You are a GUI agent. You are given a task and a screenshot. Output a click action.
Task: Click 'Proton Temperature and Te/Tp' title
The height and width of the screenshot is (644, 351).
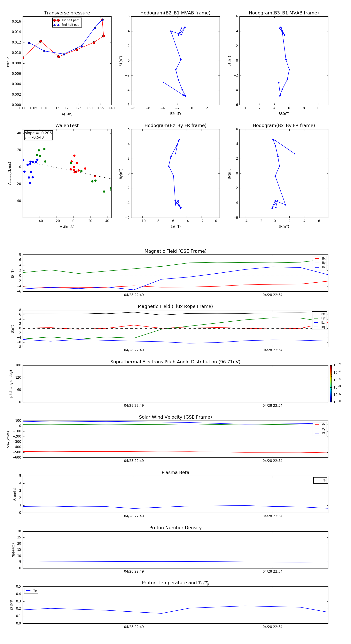pyautogui.click(x=175, y=583)
